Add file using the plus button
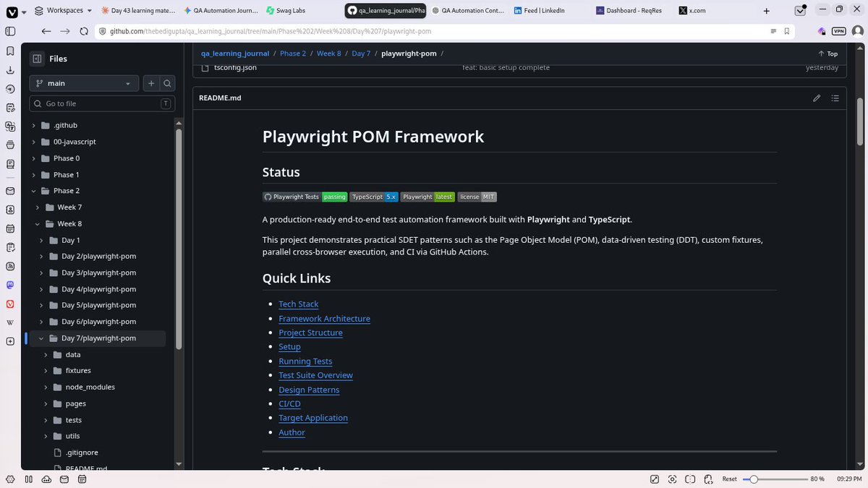The image size is (868, 488). point(151,83)
